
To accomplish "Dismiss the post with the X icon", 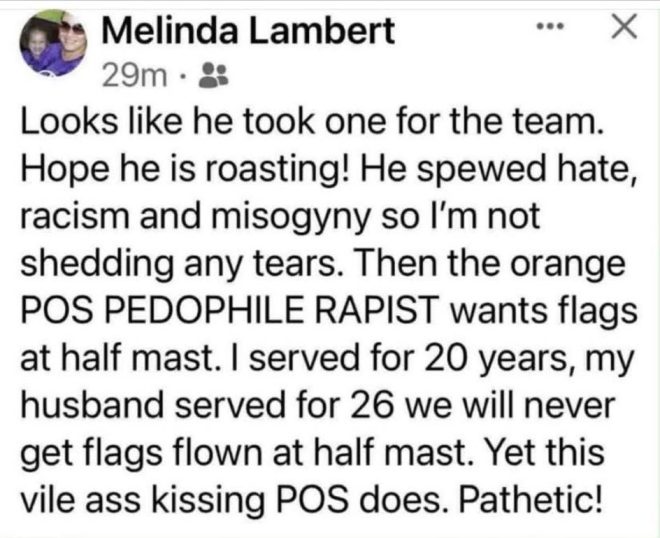I will tap(624, 27).
